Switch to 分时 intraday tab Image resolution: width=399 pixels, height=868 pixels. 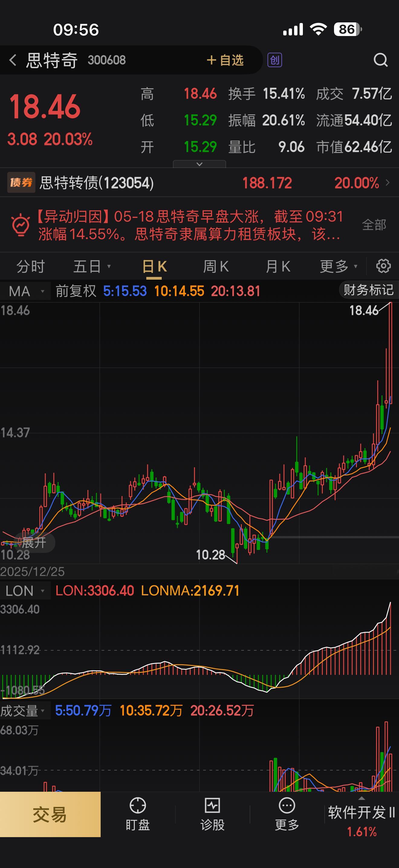click(31, 267)
